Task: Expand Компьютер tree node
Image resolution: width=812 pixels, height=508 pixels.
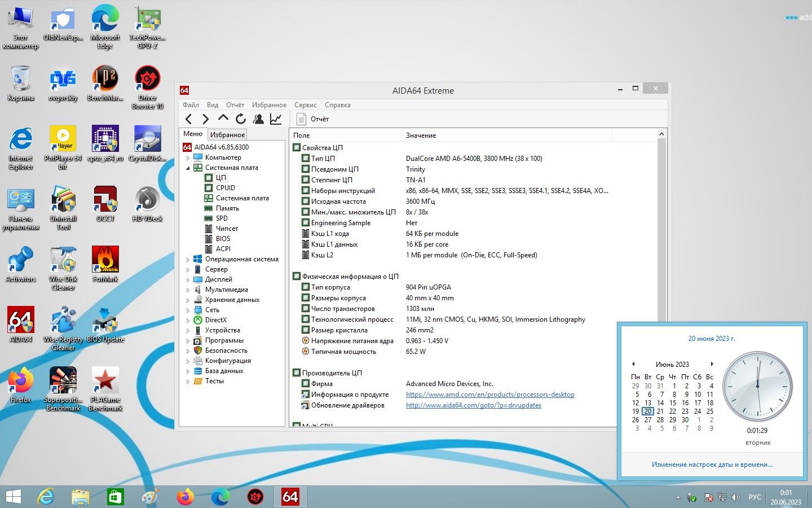Action: (188, 158)
